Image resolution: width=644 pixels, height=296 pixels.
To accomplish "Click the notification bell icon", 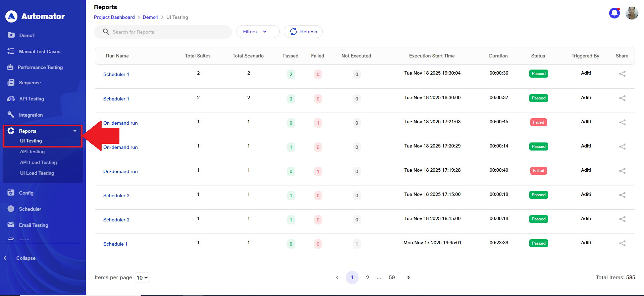I will click(614, 13).
